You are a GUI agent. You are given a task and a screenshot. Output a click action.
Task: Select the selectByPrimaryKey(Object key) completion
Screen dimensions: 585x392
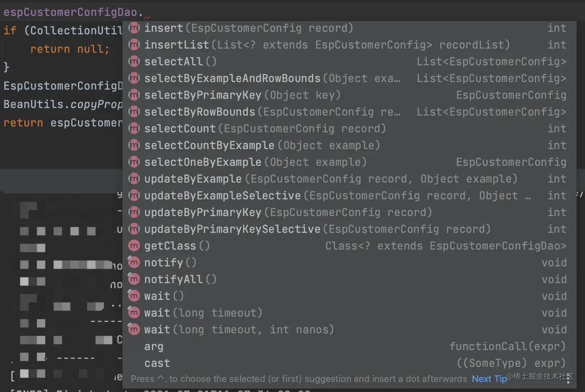point(349,95)
